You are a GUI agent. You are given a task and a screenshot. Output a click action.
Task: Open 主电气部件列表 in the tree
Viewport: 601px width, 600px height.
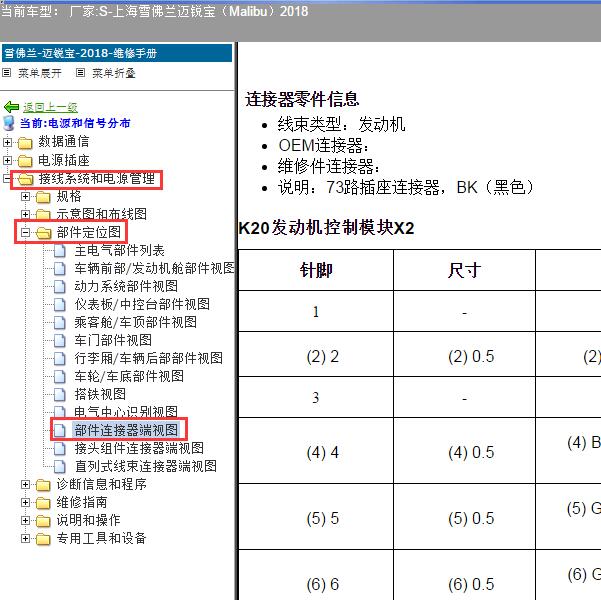click(x=120, y=250)
